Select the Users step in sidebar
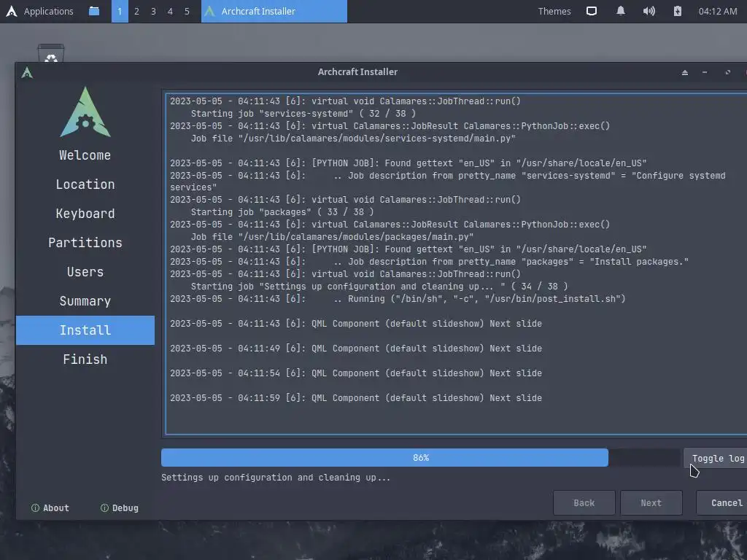Screen dimensions: 747x560 click(85, 272)
